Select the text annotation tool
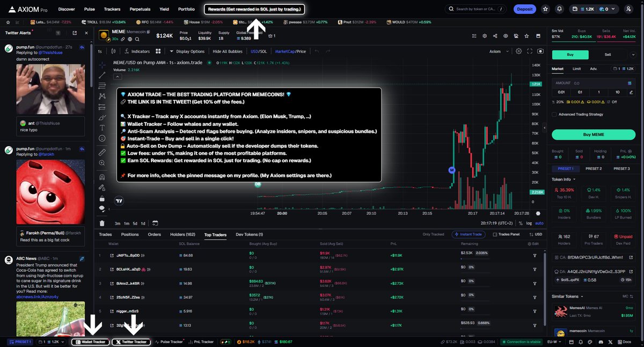Image resolution: width=644 pixels, height=347 pixels. coord(102,128)
